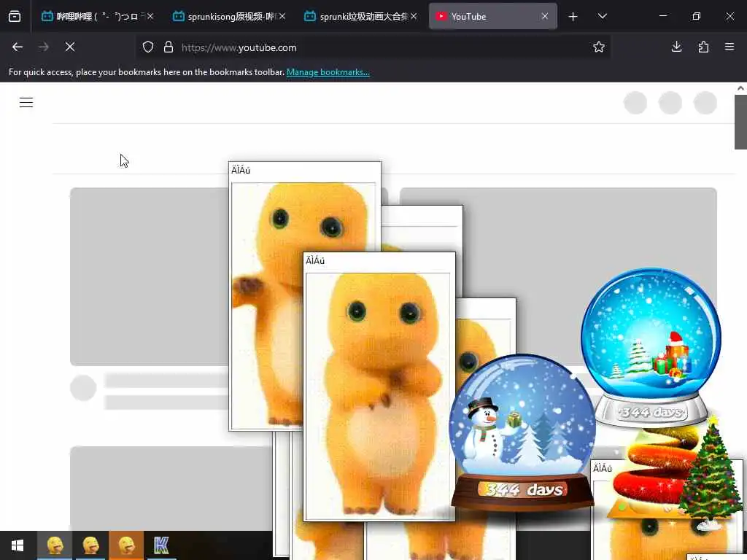
Task: Click Manage bookmarks link
Action: coord(328,72)
